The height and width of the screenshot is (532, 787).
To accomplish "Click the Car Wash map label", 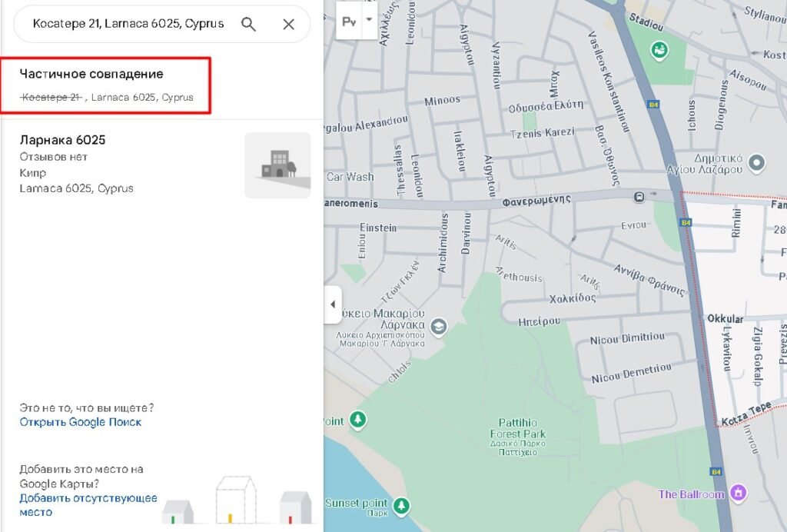I will (x=350, y=177).
